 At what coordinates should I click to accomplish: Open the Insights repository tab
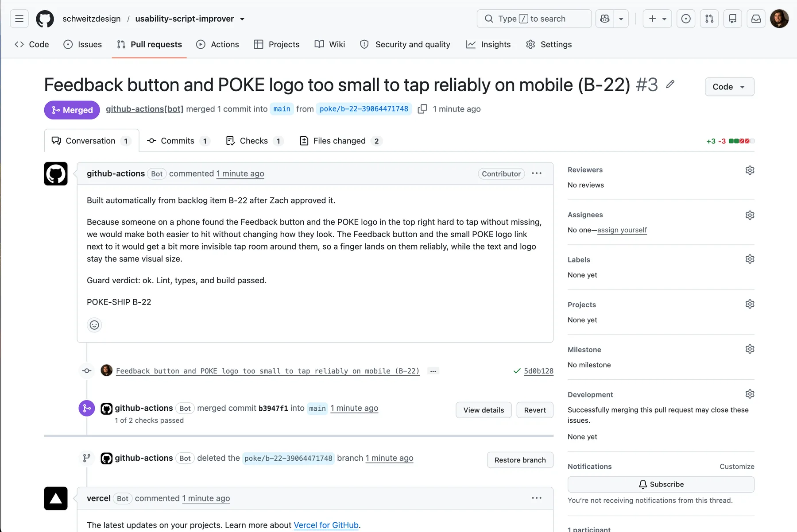[x=488, y=44]
